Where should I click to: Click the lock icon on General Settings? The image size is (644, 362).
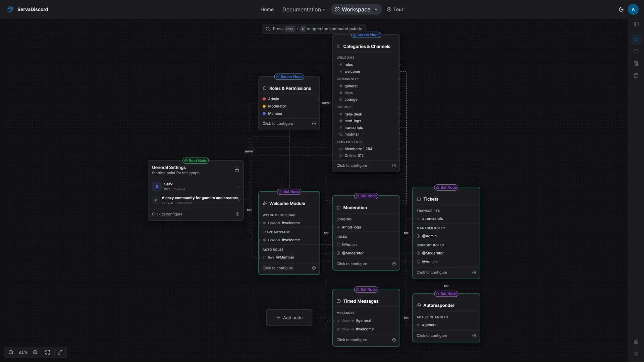tap(237, 170)
